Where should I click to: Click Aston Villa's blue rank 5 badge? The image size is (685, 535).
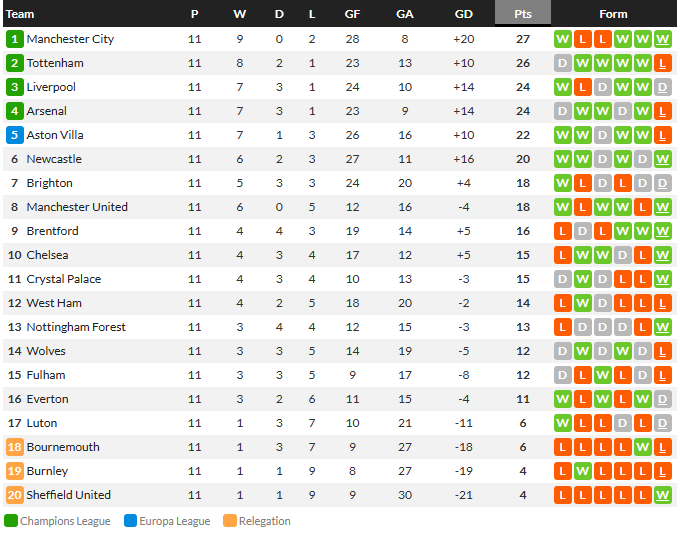[14, 135]
